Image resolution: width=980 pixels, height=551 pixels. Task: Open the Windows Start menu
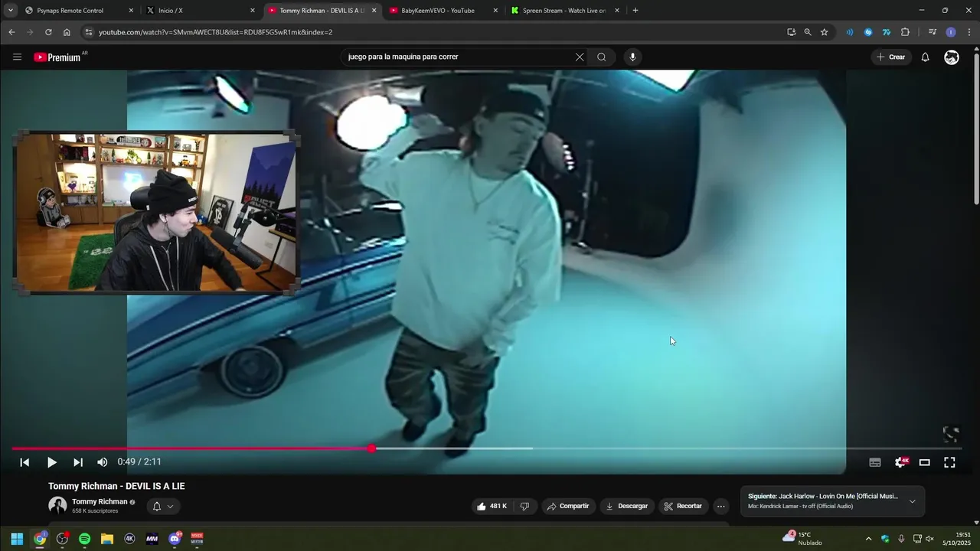point(17,539)
